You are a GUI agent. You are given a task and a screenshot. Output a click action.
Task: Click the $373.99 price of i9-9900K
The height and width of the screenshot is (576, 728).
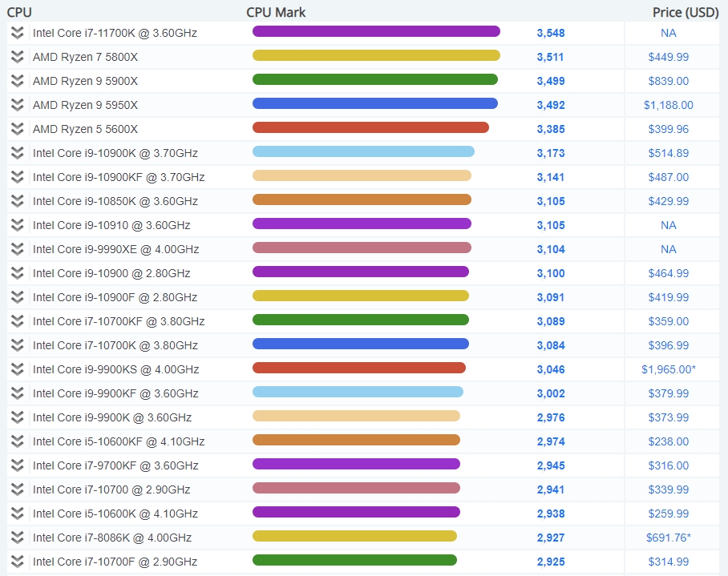click(x=669, y=417)
